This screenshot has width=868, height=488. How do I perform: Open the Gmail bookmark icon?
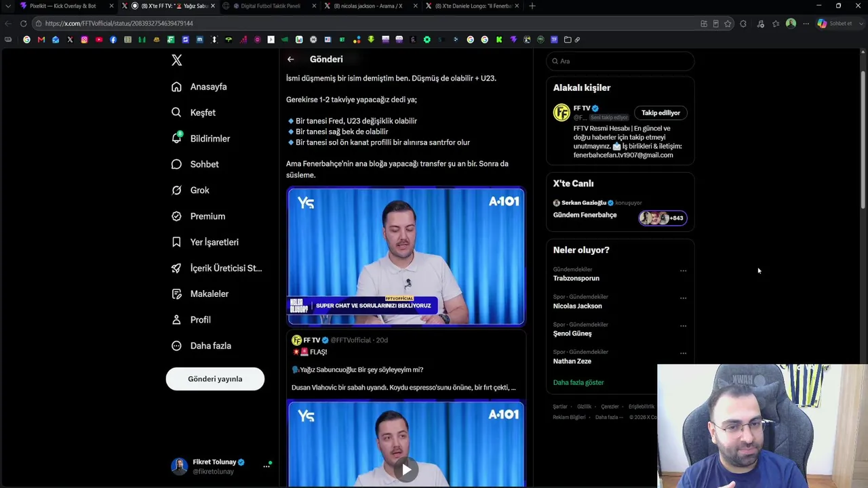(41, 40)
